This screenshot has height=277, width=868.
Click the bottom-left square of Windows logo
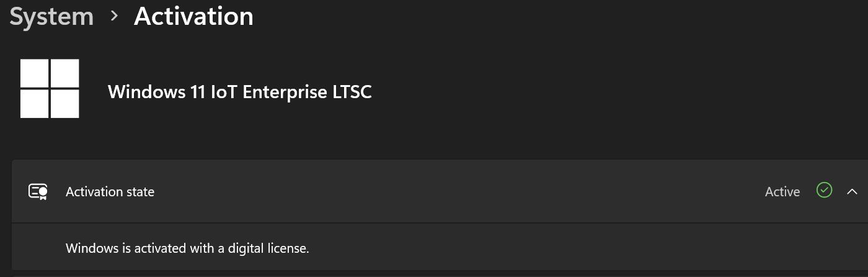[35, 104]
